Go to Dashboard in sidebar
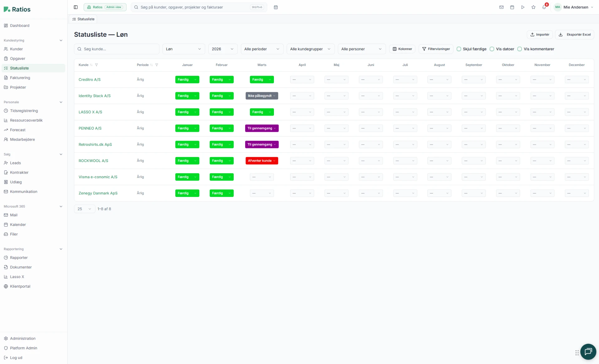Screen dimensions: 599x364 33,26
